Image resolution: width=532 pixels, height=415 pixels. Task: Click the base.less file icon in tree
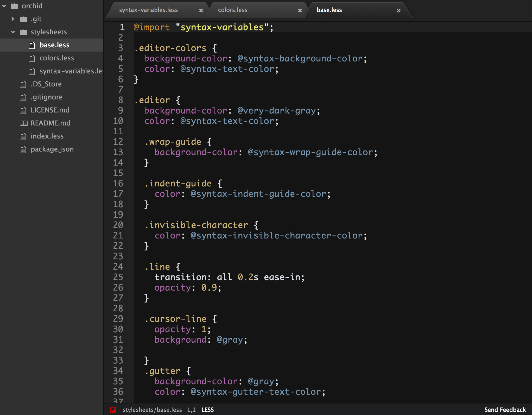click(x=32, y=45)
